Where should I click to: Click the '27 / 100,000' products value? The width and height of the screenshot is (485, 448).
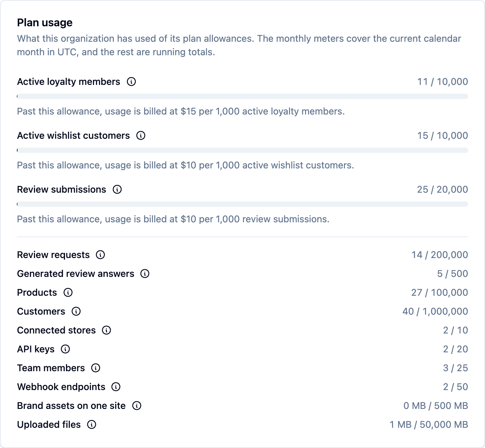click(x=440, y=292)
